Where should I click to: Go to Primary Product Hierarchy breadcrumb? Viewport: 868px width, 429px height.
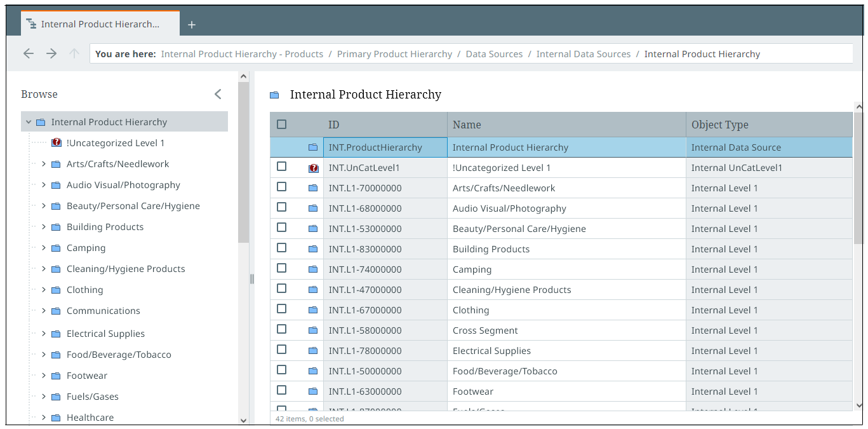[x=394, y=54]
